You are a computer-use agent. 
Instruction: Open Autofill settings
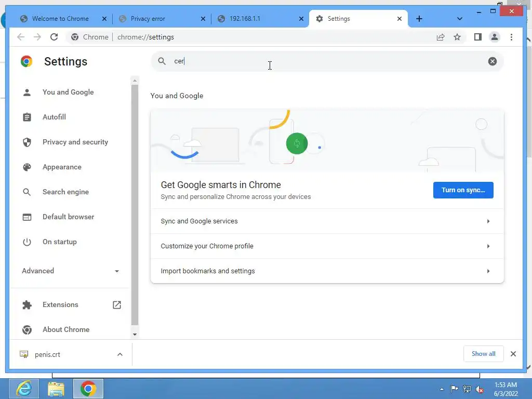[x=54, y=117]
